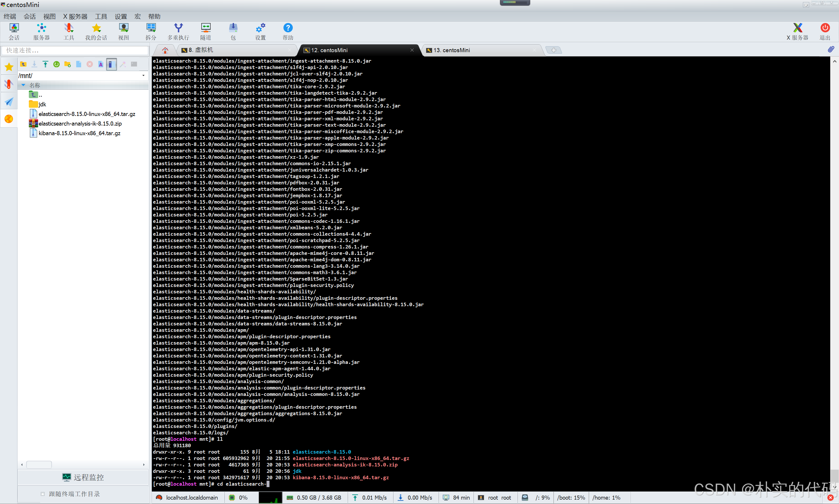This screenshot has width=839, height=504.
Task: Click the CPU usage graph in status bar
Action: click(x=270, y=498)
